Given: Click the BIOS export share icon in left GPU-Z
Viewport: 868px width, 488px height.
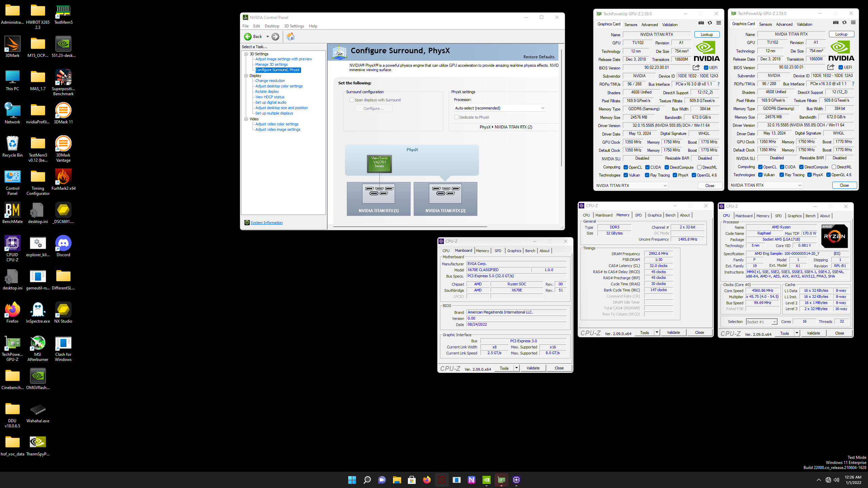Looking at the screenshot, I should tap(696, 67).
